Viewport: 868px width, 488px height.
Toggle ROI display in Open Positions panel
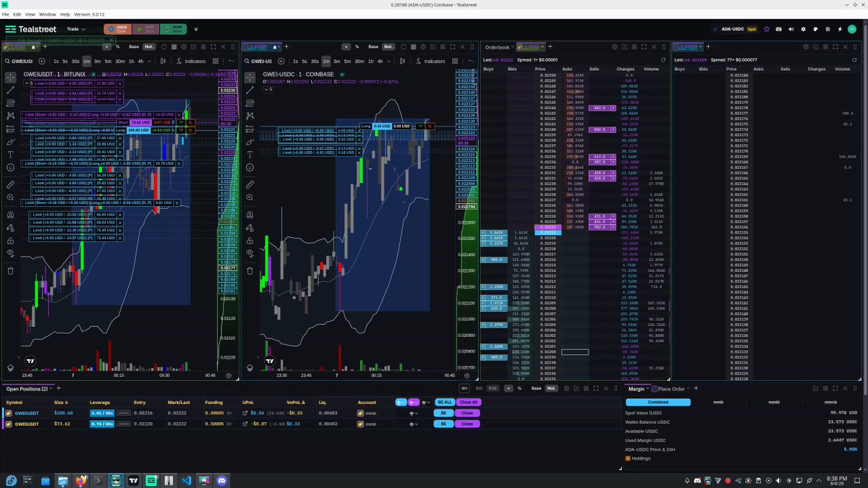pos(479,388)
